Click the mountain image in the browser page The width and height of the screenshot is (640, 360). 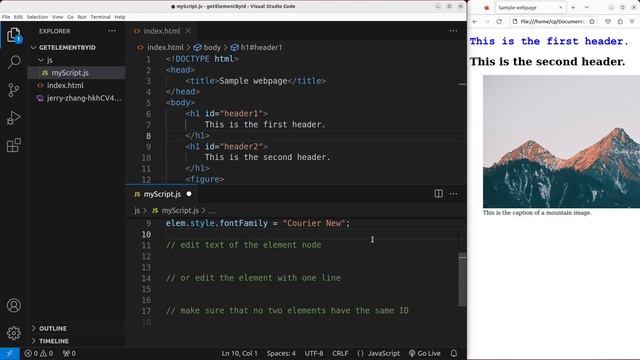coord(561,141)
